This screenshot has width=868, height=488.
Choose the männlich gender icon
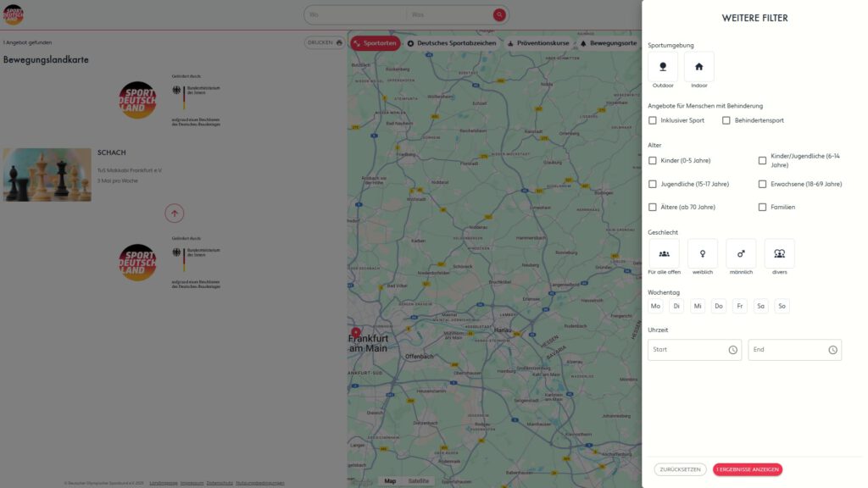[741, 253]
